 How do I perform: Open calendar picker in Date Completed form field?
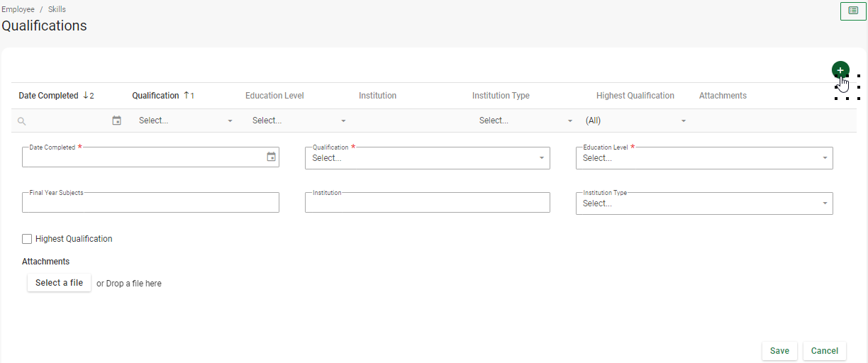271,157
